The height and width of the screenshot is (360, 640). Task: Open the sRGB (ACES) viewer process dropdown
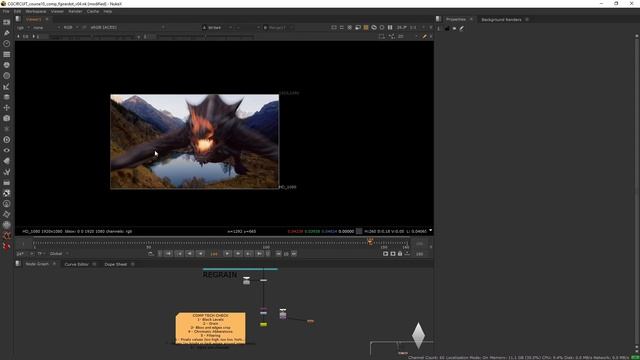pos(127,27)
